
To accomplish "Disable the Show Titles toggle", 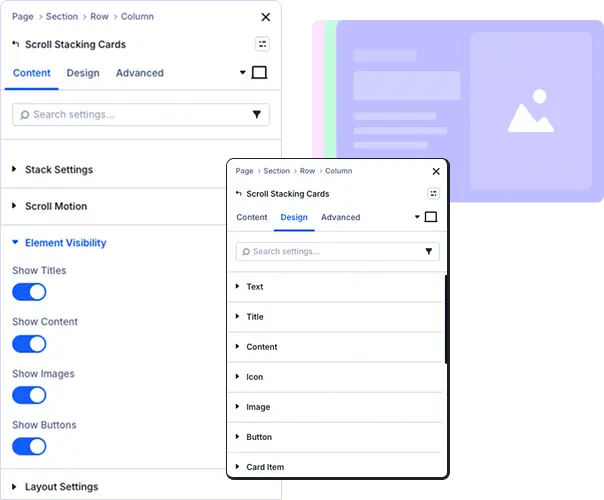I will 29,292.
